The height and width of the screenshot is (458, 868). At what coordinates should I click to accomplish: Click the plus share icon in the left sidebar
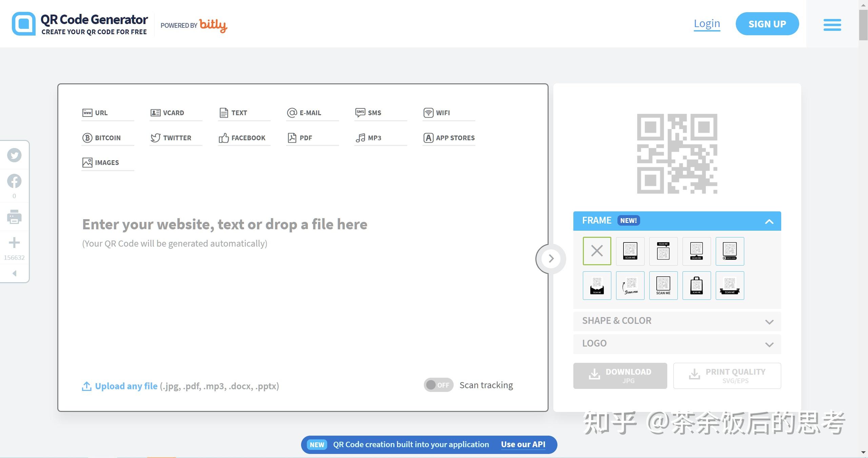14,243
